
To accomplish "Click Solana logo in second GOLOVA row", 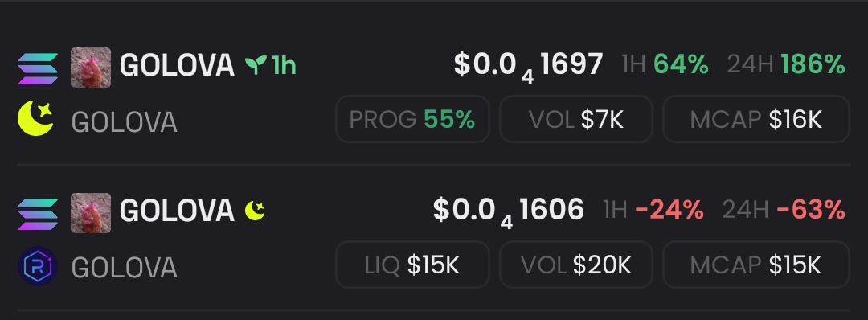I will (38, 214).
